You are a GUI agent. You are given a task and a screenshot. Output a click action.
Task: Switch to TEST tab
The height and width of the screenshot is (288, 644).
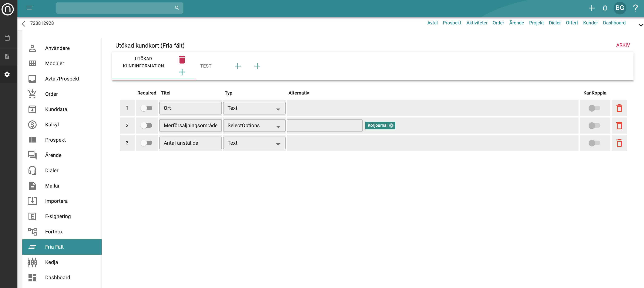(205, 66)
